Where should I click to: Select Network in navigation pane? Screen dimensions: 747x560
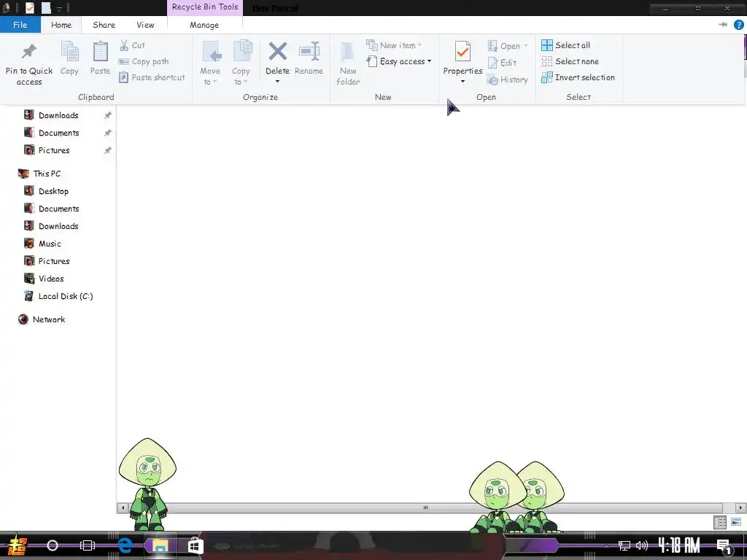(x=49, y=319)
